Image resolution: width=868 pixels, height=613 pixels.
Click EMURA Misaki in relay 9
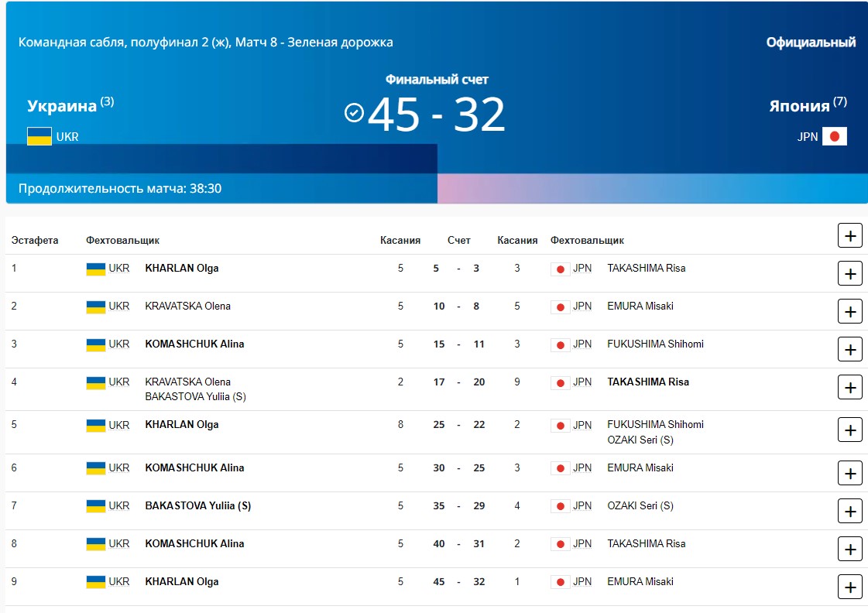640,581
